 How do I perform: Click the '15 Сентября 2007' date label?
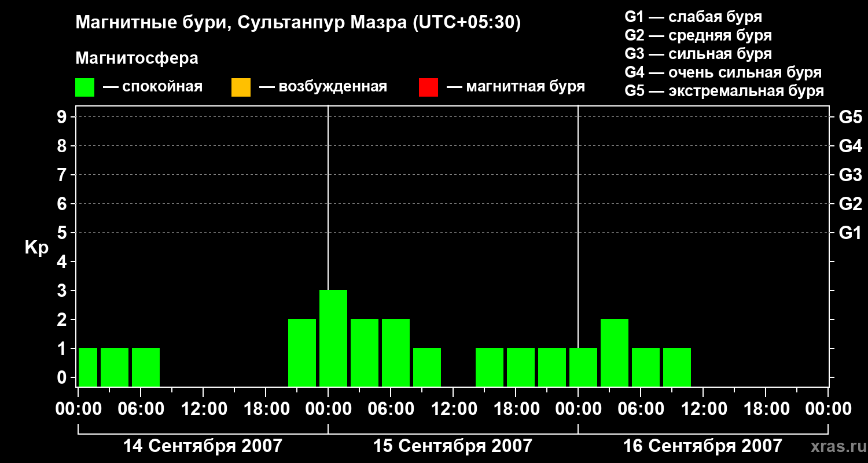click(453, 446)
